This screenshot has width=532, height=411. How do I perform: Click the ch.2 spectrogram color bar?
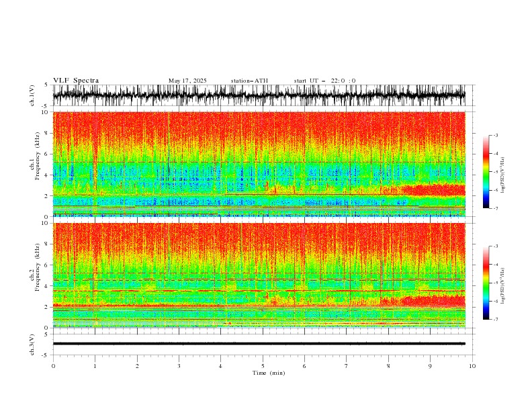pos(486,283)
